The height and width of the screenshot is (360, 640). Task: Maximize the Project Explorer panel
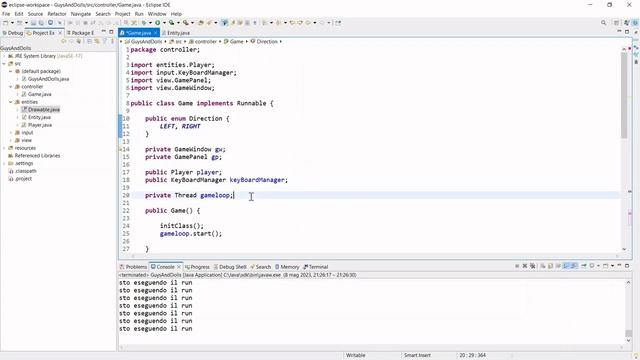111,32
